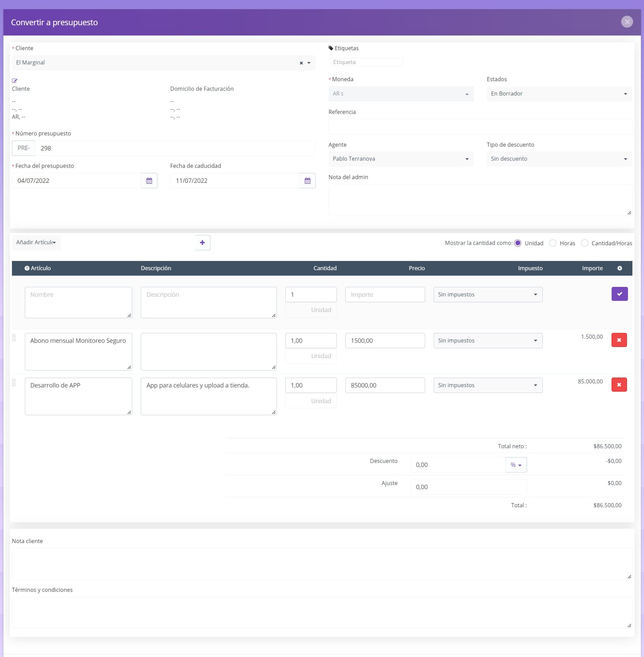Click the Fecha de caducidad date field
Viewport: 644px width, 657px height.
click(235, 181)
